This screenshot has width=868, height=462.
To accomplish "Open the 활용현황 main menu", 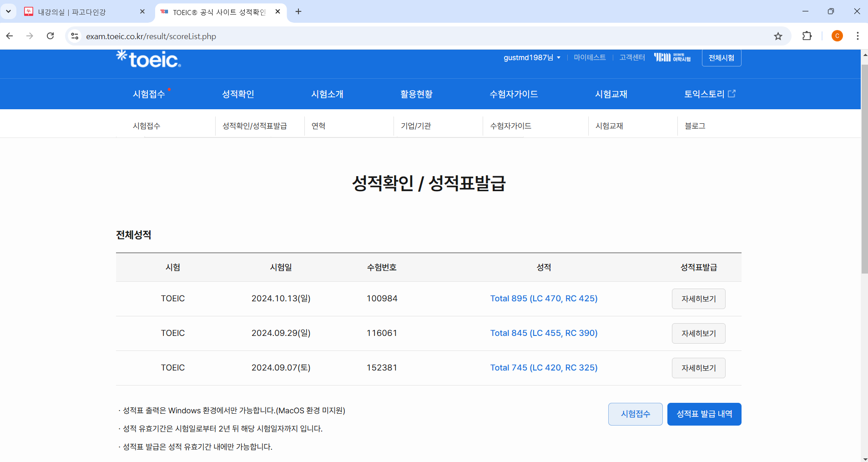I will pyautogui.click(x=416, y=94).
